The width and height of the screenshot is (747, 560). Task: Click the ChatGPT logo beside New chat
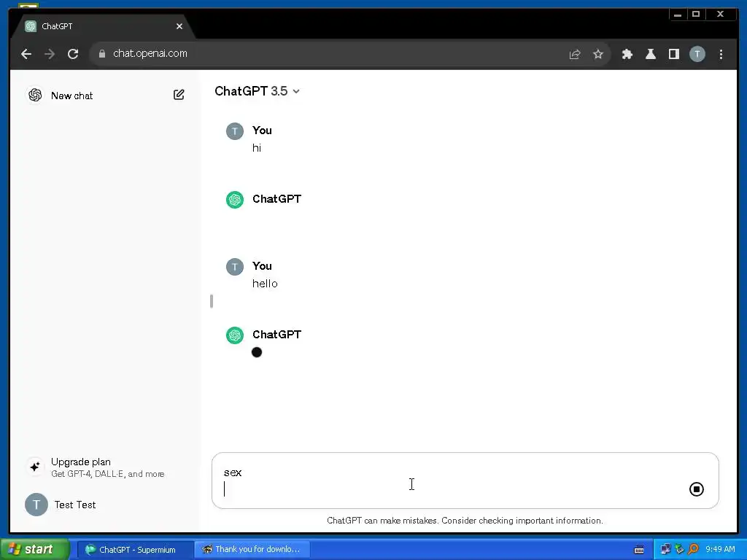35,96
